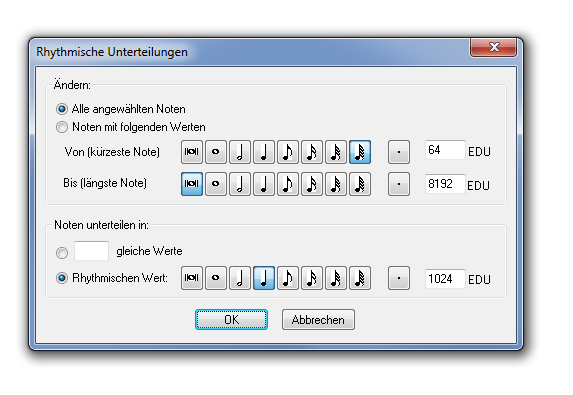The height and width of the screenshot is (395, 573).
Task: Cancel via the Abbrechen button
Action: 318,320
